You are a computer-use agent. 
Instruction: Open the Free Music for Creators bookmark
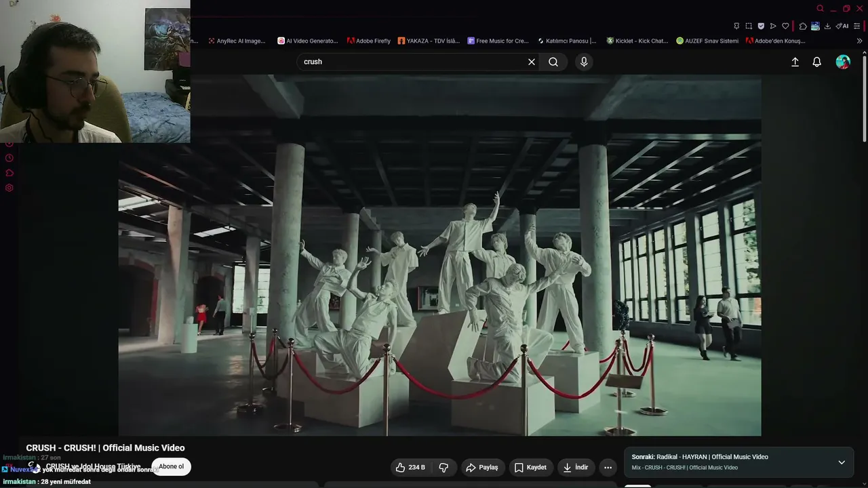tap(498, 41)
